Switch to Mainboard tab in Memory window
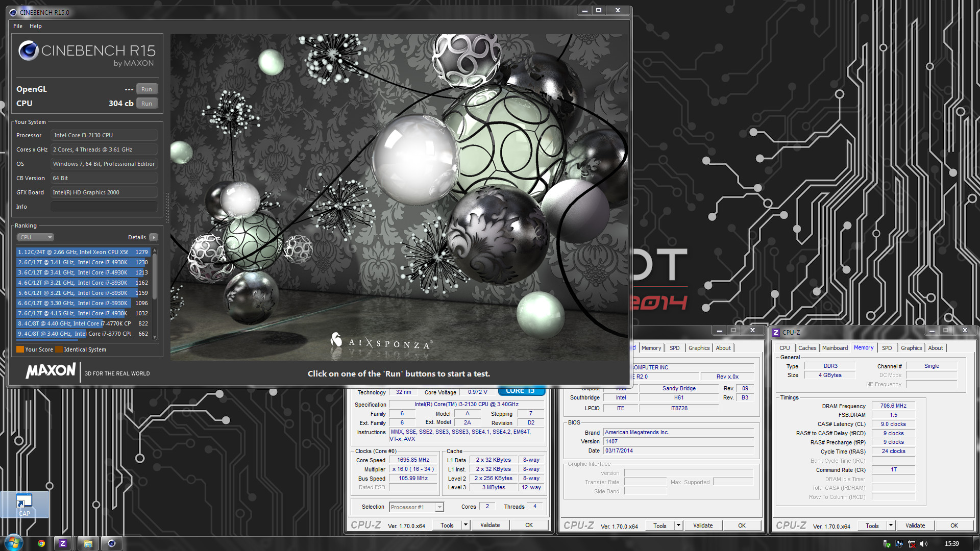The height and width of the screenshot is (551, 980). point(835,348)
